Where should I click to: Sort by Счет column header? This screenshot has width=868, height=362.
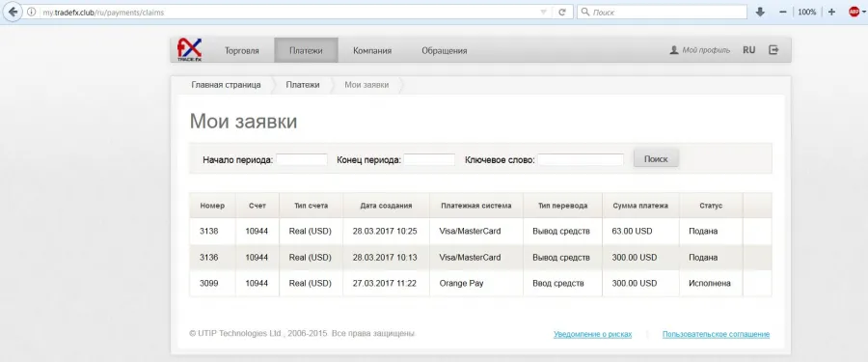(258, 206)
